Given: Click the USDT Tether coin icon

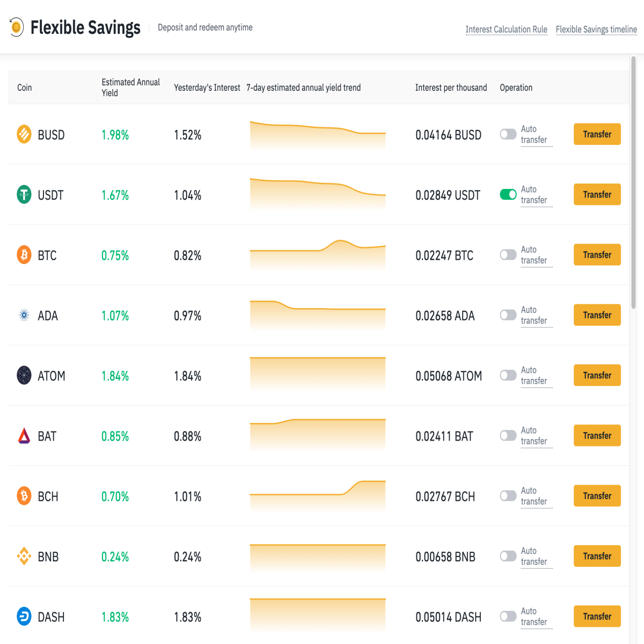Looking at the screenshot, I should click(24, 194).
